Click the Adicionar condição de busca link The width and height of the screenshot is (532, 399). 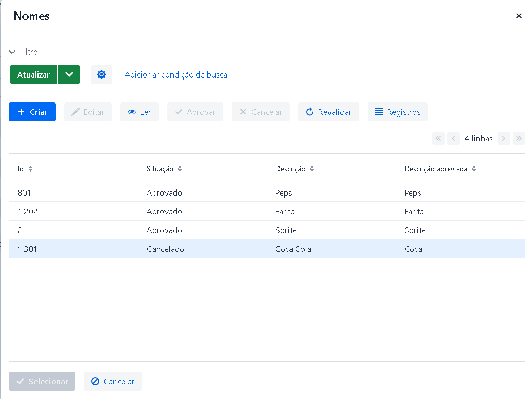(x=176, y=74)
